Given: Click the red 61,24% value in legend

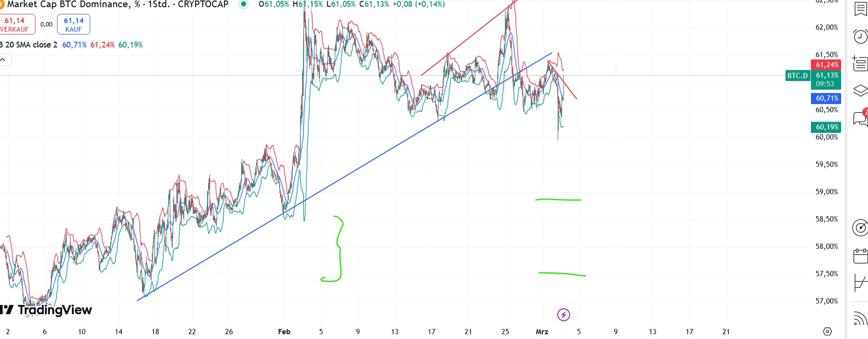Looking at the screenshot, I should pyautogui.click(x=103, y=45).
